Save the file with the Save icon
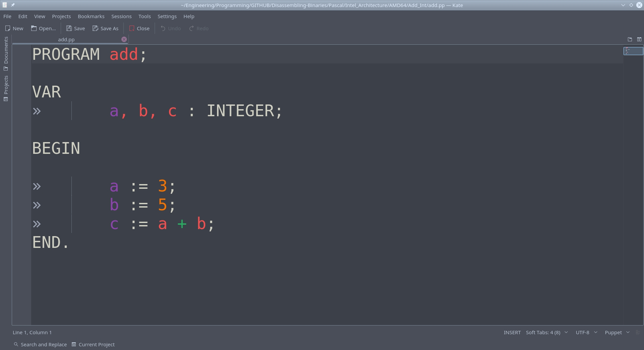 click(69, 29)
